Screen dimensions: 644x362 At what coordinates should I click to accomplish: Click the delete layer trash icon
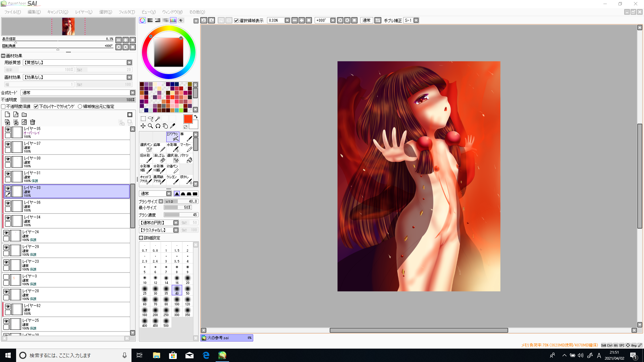33,122
